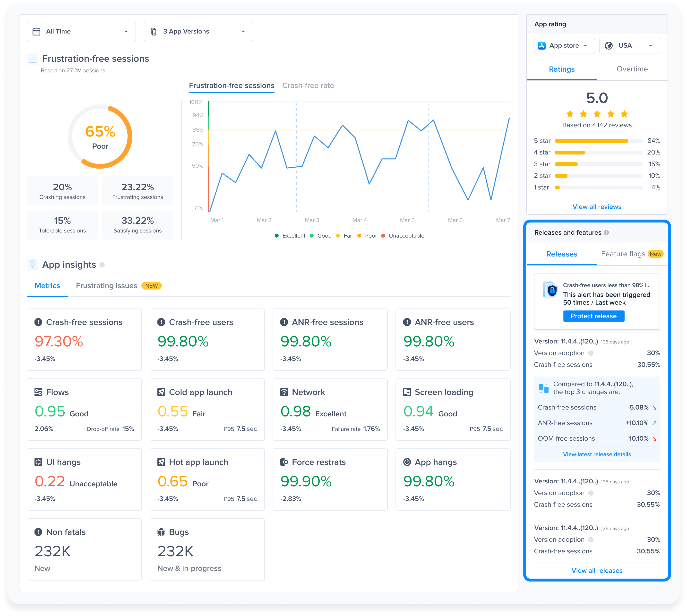Click the 65% Poor donut gauge

[x=100, y=137]
